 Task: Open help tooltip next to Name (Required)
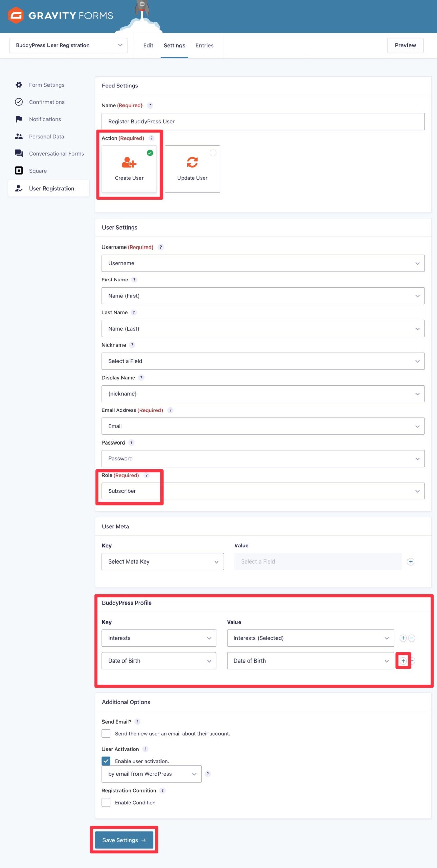click(150, 105)
